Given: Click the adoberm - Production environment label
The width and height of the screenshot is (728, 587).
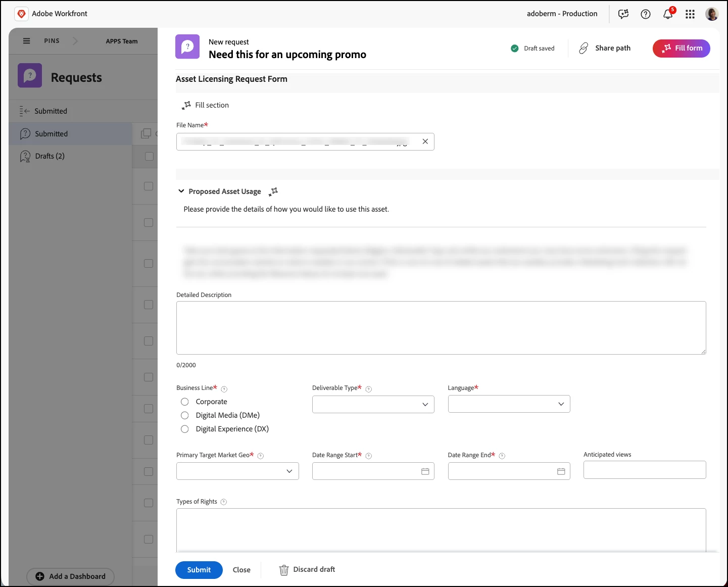Looking at the screenshot, I should pyautogui.click(x=562, y=14).
